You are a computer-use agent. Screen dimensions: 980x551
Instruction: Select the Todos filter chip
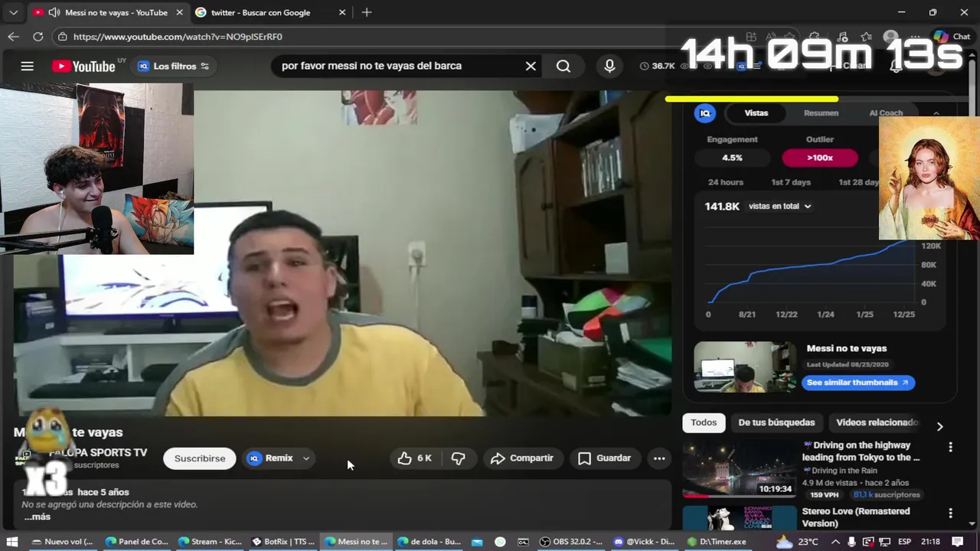click(704, 422)
